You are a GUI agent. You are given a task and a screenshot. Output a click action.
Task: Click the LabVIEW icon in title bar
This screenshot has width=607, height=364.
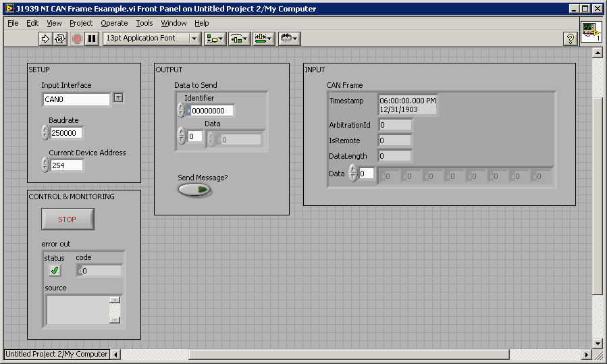pos(9,9)
